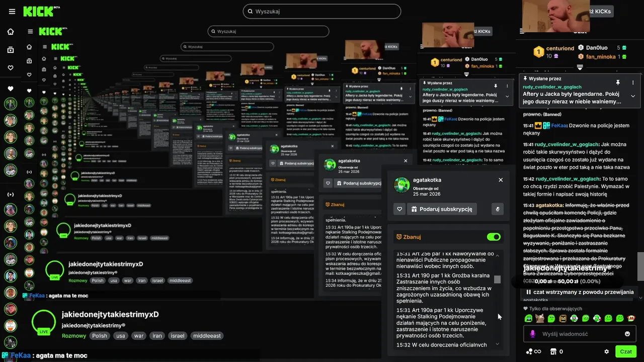Open the green Rozmowy category in the largest stream info
The width and height of the screenshot is (644, 362).
74,335
